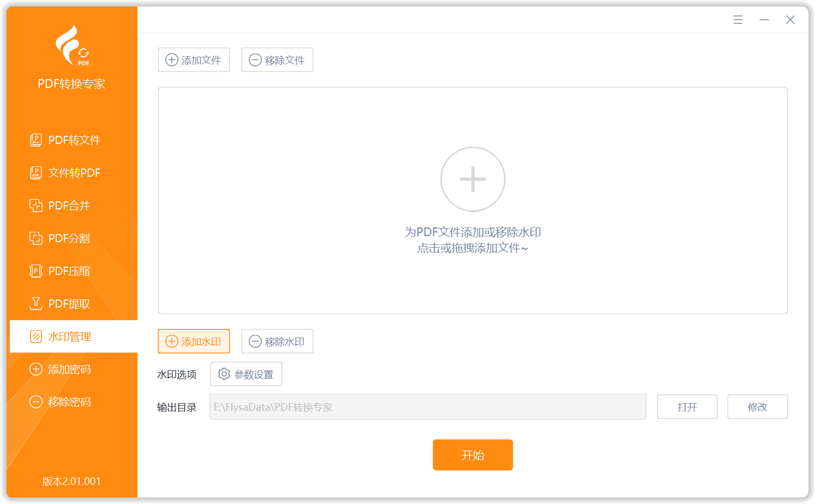Open 参数设置 watermark options
This screenshot has width=815, height=504.
[246, 374]
